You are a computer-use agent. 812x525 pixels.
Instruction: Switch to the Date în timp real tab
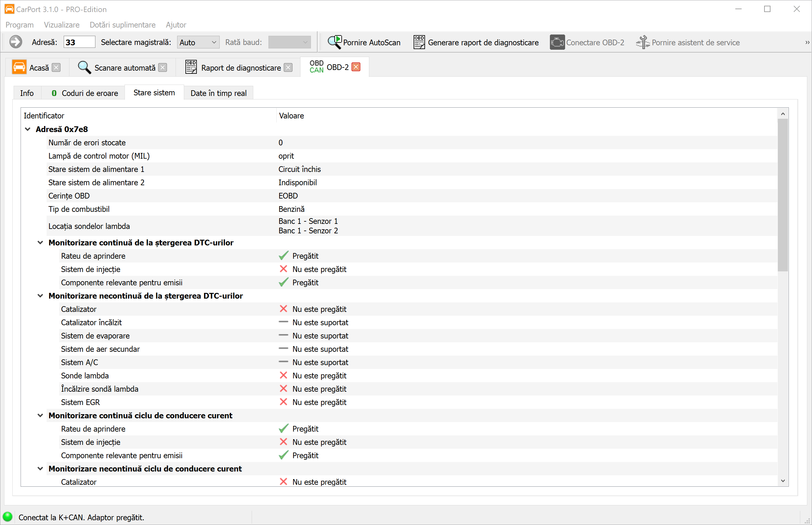(x=218, y=93)
